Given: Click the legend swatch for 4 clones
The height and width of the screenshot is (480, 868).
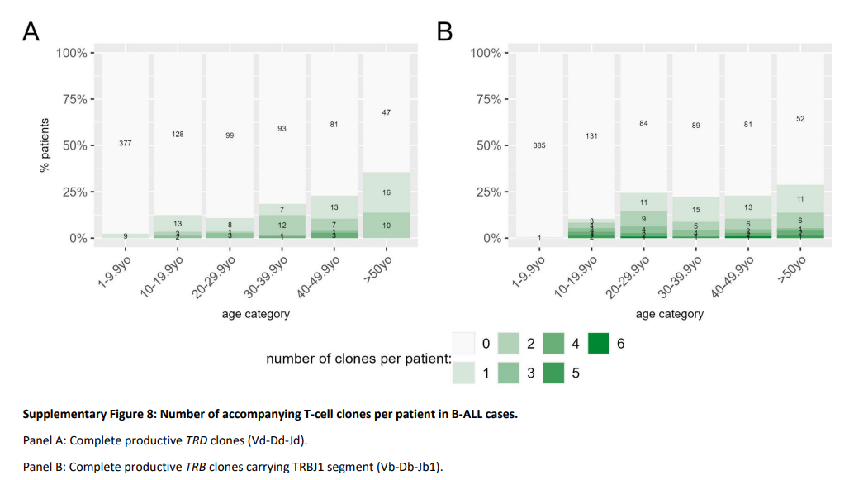Looking at the screenshot, I should pos(553,344).
